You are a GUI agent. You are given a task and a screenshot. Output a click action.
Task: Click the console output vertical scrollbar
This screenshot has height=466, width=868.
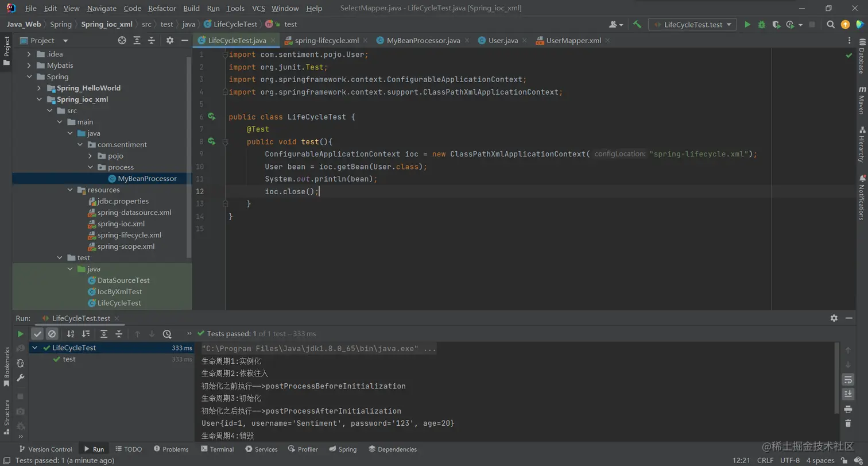837,378
